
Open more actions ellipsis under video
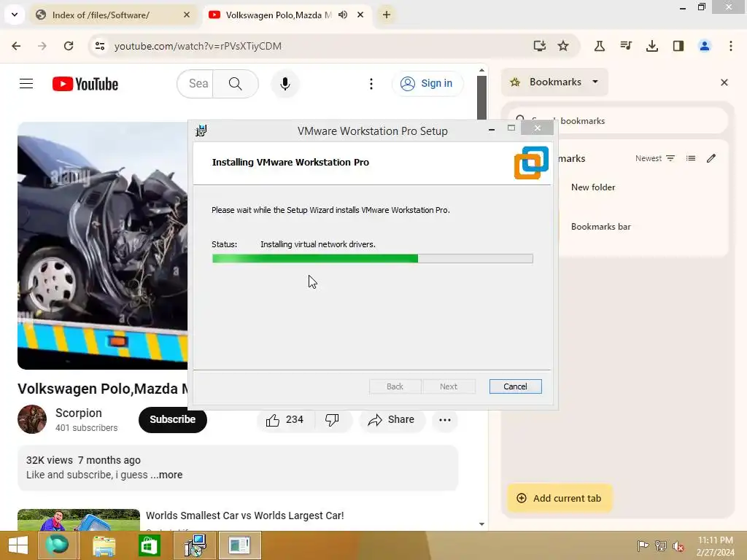pyautogui.click(x=444, y=419)
